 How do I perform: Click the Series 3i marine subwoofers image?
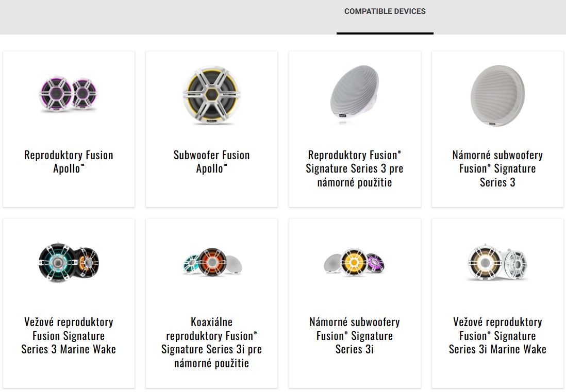tap(355, 262)
